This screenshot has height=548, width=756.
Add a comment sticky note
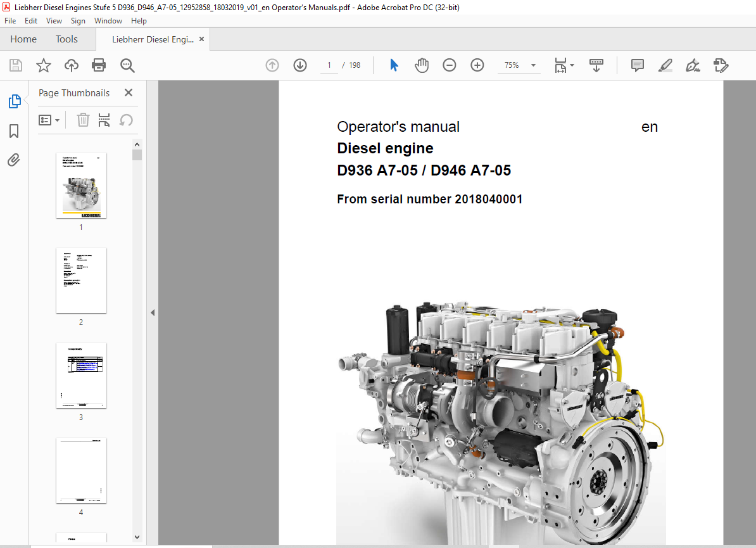coord(638,65)
